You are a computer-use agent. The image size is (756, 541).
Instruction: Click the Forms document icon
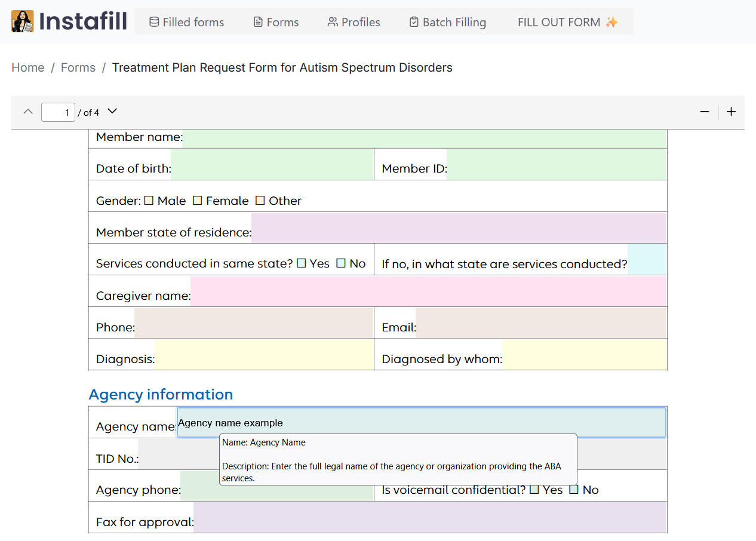tap(257, 21)
